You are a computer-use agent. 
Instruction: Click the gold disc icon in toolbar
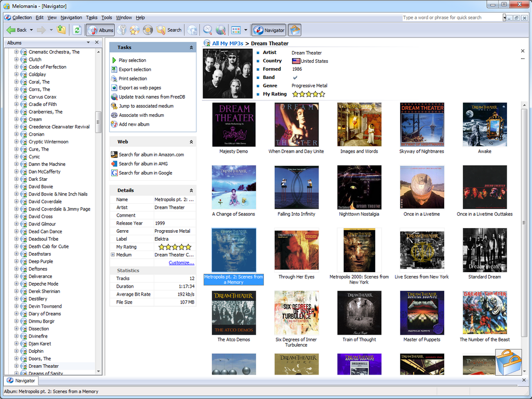tap(148, 30)
